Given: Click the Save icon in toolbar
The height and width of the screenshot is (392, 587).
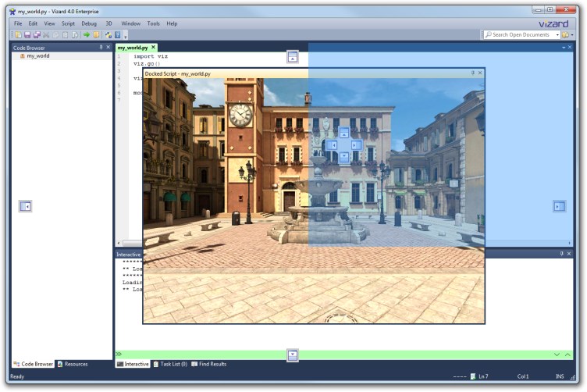Looking at the screenshot, I should 27,35.
